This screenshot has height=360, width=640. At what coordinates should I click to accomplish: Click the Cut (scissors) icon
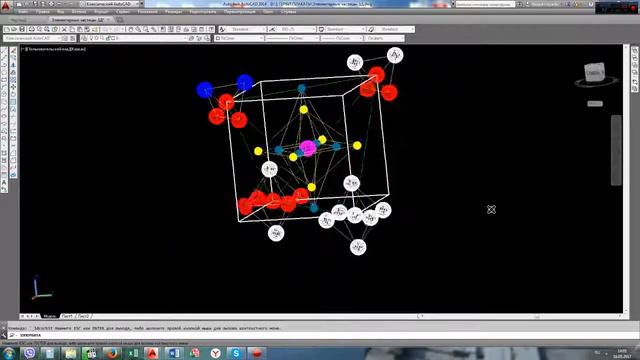64,29
